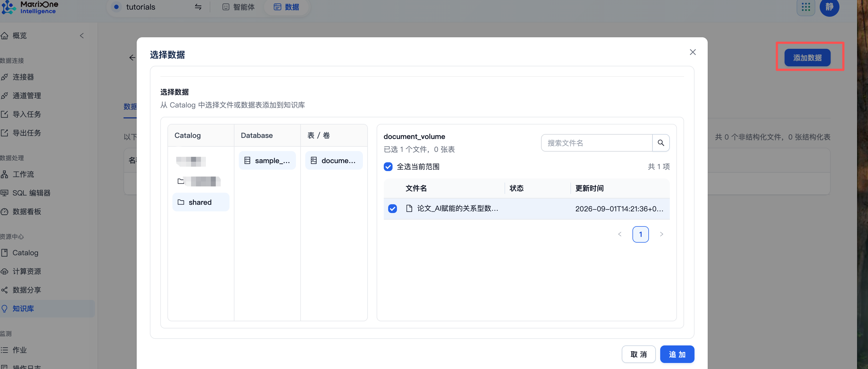Image resolution: width=868 pixels, height=369 pixels.
Task: Click the 作业 list icon
Action: point(4,350)
